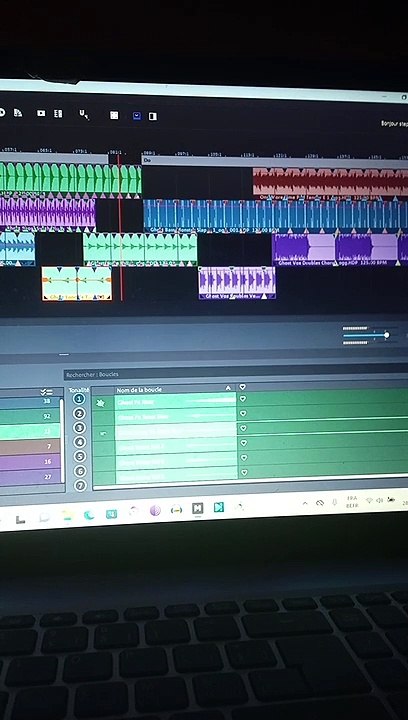Click the gray section marker bar labeled Do
The height and width of the screenshot is (720, 408).
coord(274,161)
